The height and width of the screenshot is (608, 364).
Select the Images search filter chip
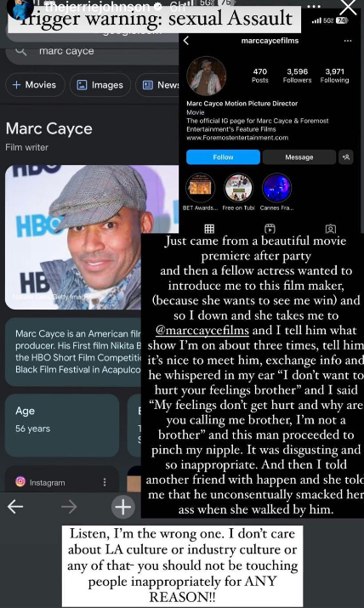[100, 84]
